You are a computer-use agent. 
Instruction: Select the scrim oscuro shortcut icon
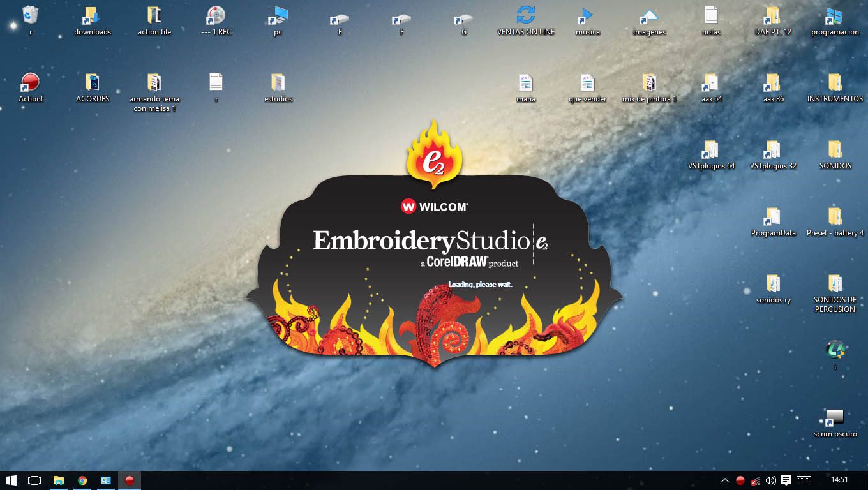point(834,419)
